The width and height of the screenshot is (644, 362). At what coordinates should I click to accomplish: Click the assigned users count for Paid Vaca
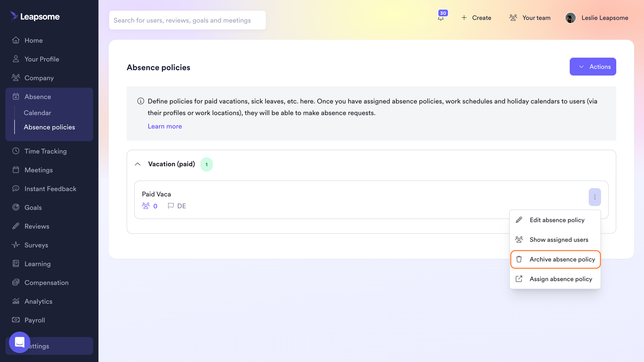point(150,206)
